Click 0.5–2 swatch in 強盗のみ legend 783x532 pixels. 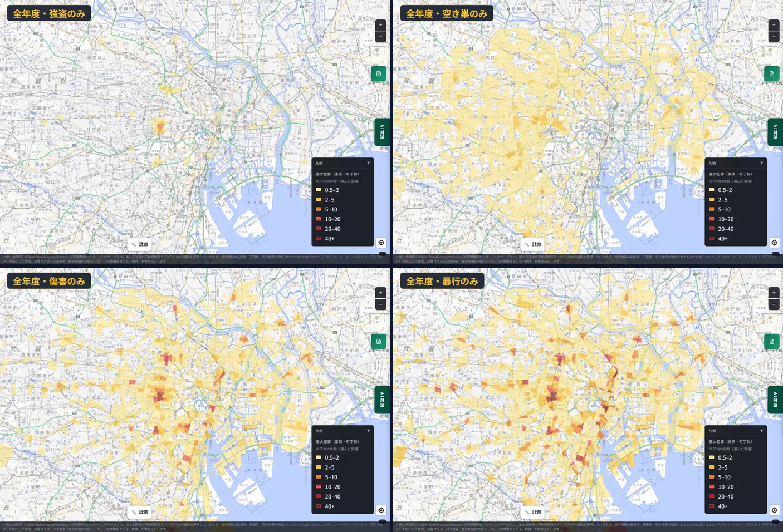tap(319, 190)
